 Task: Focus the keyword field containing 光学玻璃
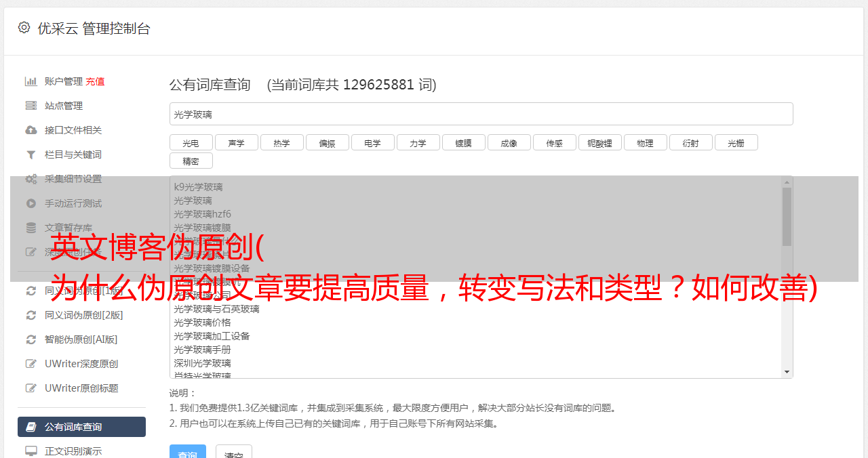click(x=481, y=114)
